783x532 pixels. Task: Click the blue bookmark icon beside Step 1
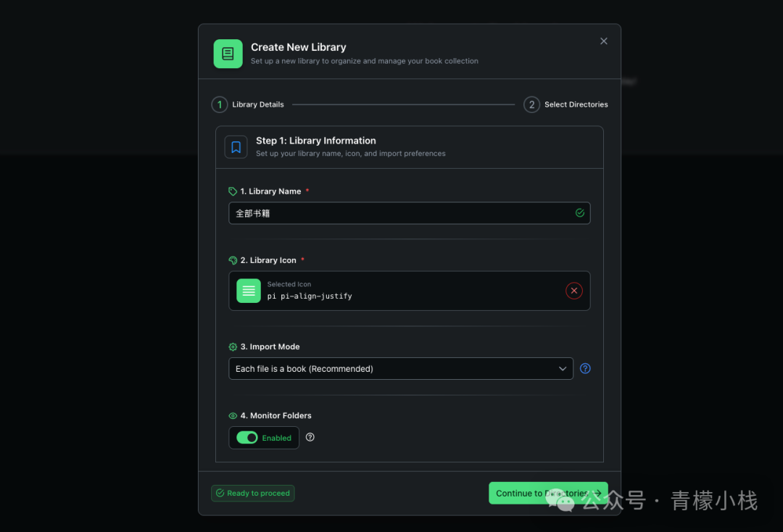pyautogui.click(x=236, y=146)
